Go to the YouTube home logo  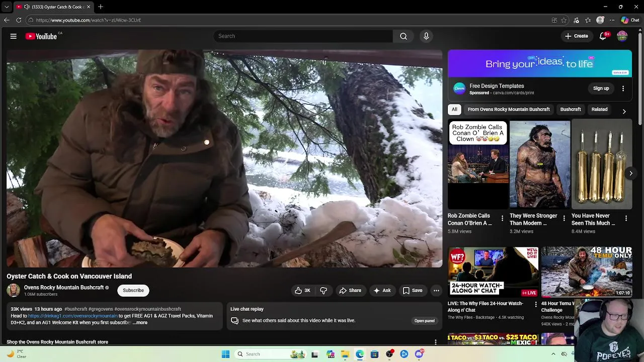click(41, 36)
